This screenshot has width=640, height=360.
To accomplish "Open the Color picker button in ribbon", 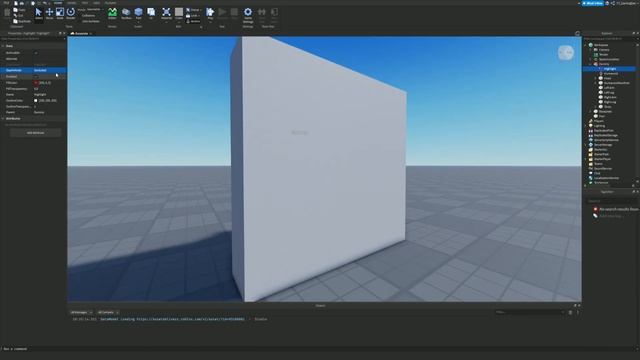I will 179,13.
